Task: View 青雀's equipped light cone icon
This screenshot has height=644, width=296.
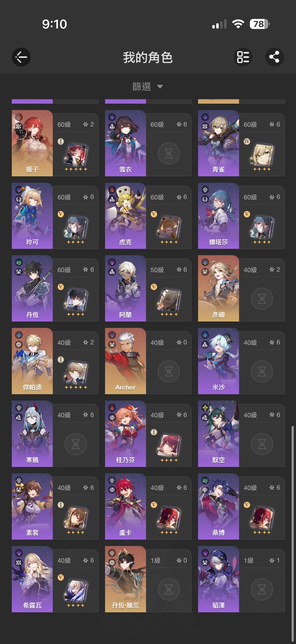Action: click(261, 154)
